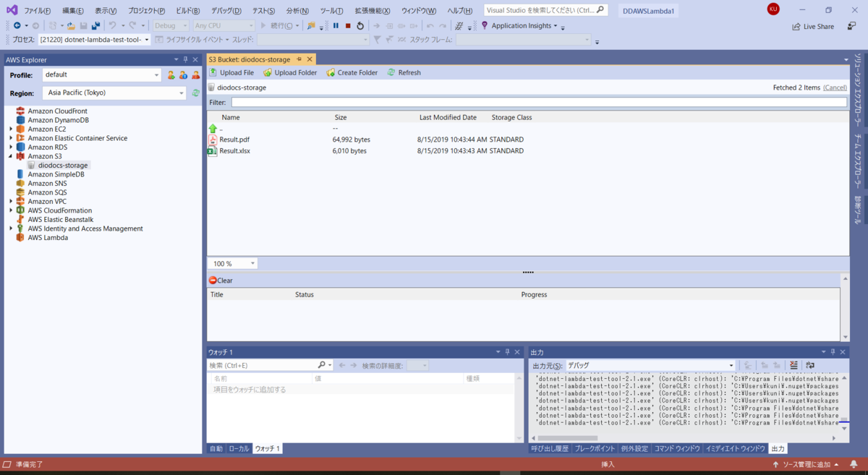Switch to the ブレークポイント tab
868x475 pixels.
(595, 449)
